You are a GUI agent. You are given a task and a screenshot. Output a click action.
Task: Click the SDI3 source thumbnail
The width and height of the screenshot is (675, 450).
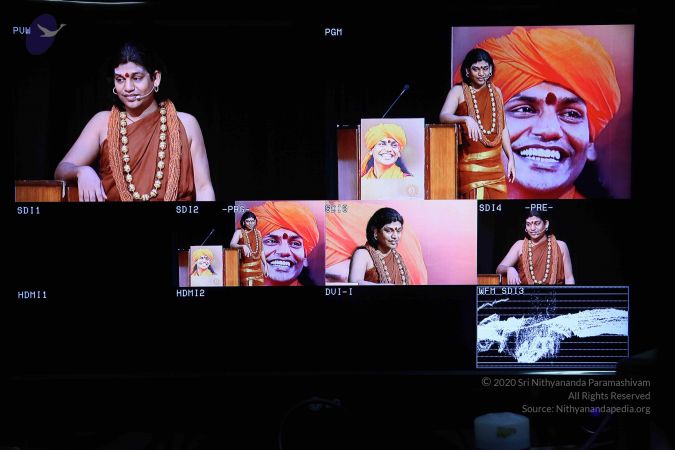coord(400,244)
